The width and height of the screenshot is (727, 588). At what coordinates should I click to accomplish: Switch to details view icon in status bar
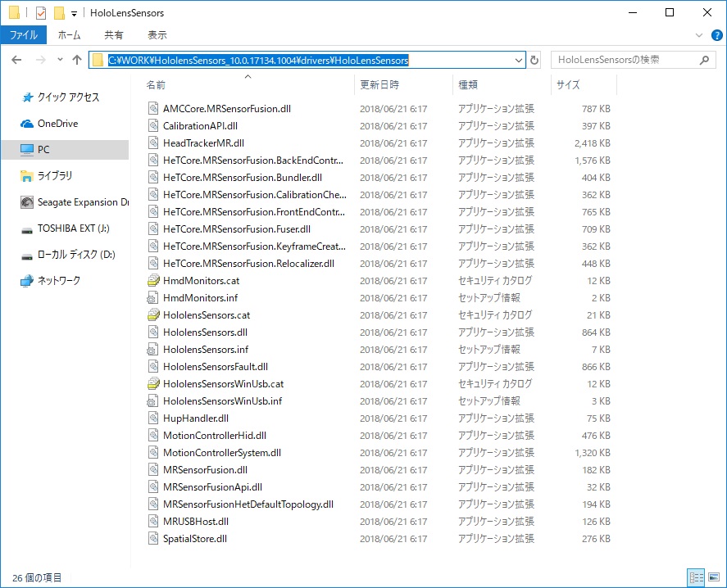coord(696,577)
